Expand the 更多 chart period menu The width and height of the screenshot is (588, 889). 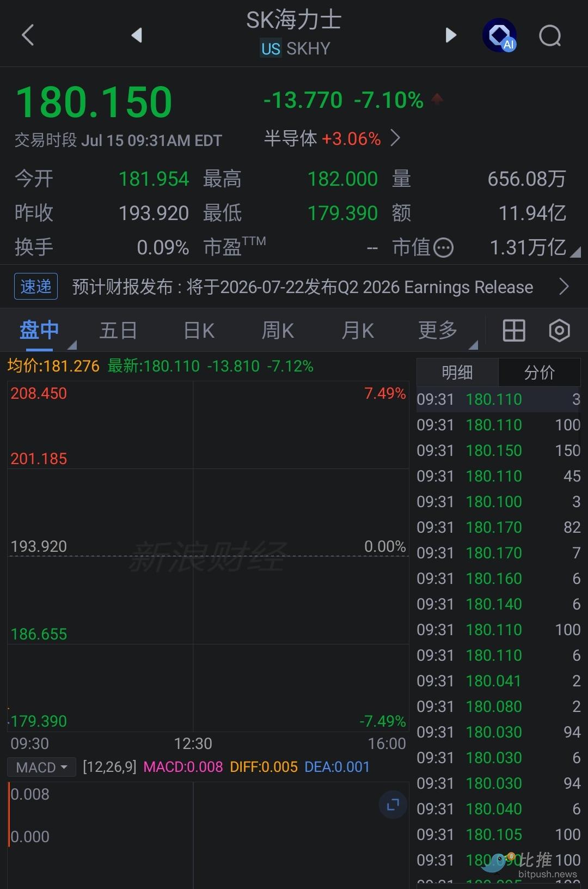point(438,330)
